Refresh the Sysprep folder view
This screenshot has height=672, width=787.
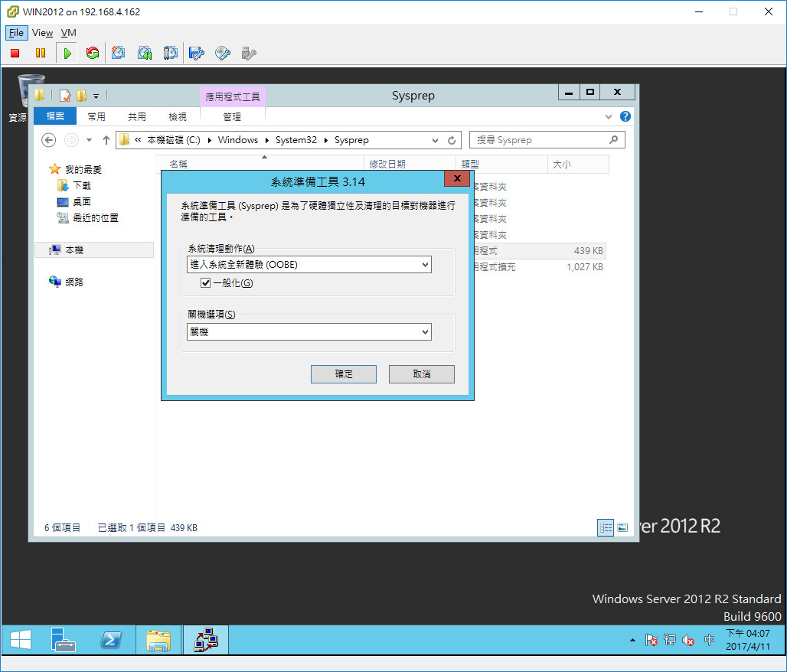[452, 141]
